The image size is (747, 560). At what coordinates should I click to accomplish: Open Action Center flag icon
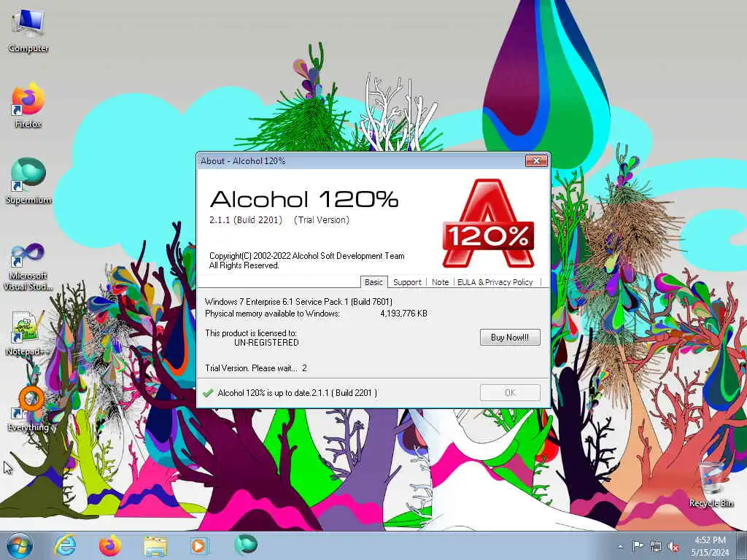tap(638, 545)
